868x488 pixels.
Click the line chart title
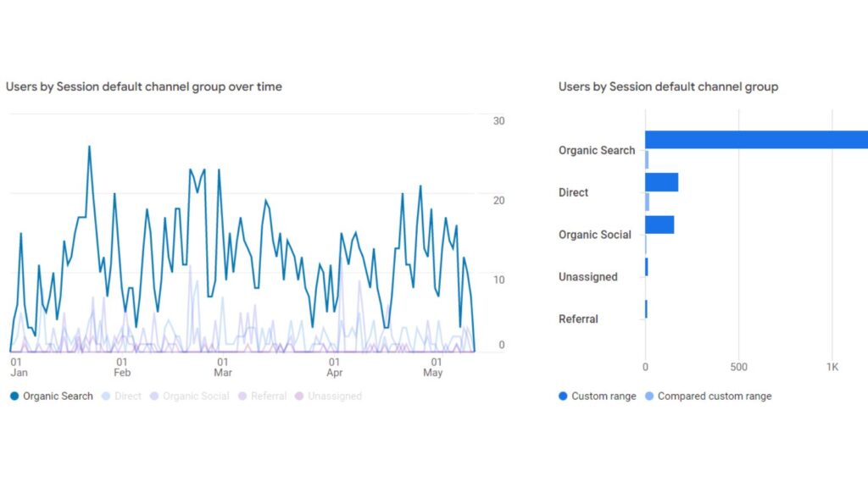(144, 86)
